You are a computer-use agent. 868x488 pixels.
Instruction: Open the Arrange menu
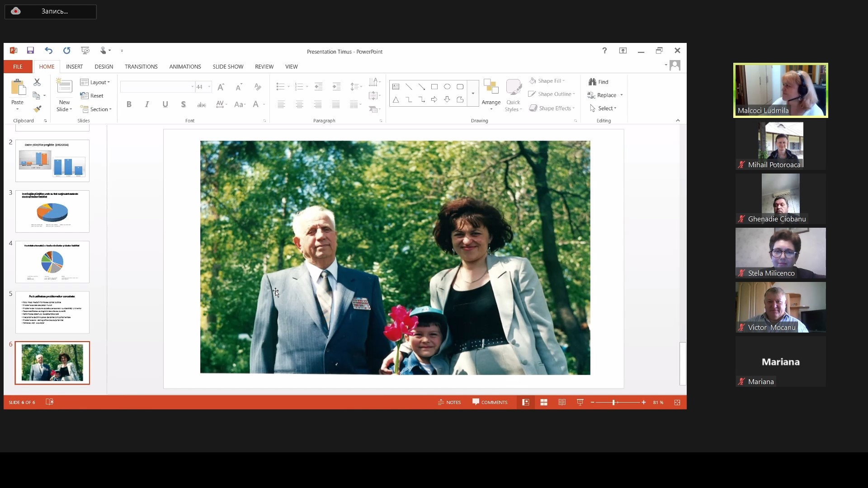(491, 95)
